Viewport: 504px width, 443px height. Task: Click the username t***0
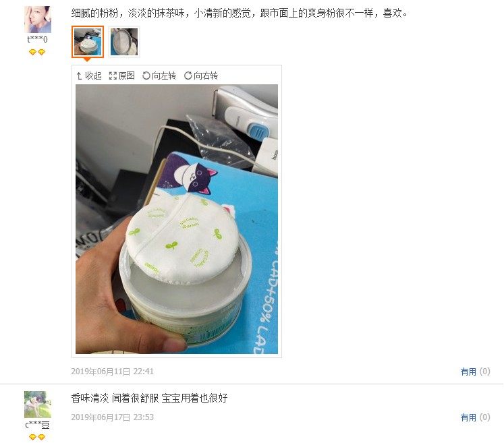click(38, 40)
